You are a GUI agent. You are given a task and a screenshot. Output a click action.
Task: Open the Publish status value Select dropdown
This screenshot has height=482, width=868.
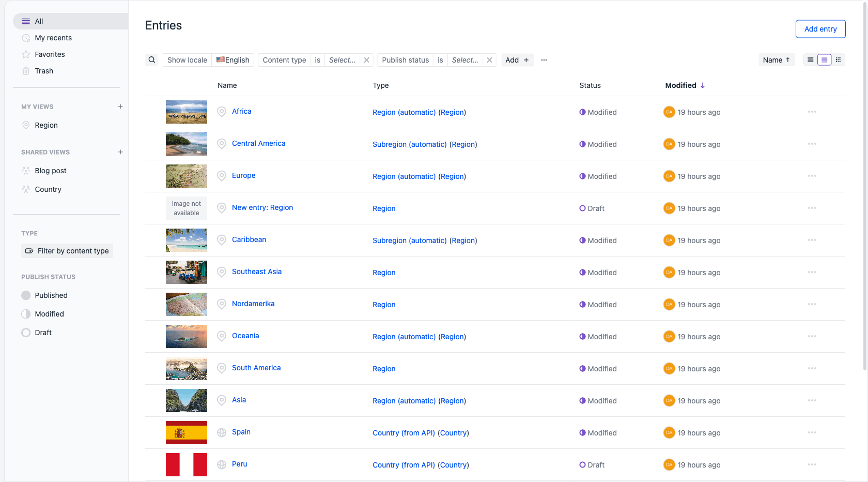coord(465,60)
